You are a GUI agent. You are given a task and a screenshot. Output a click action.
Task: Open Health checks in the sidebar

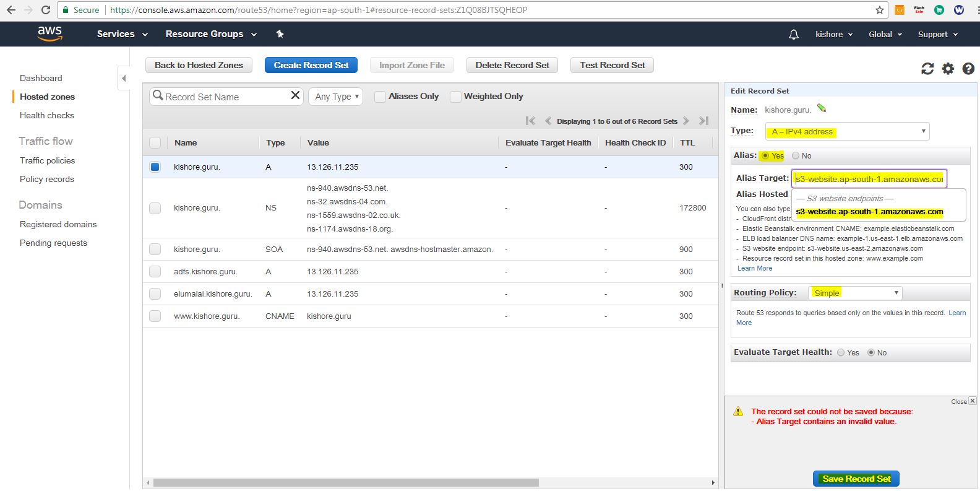click(x=47, y=115)
